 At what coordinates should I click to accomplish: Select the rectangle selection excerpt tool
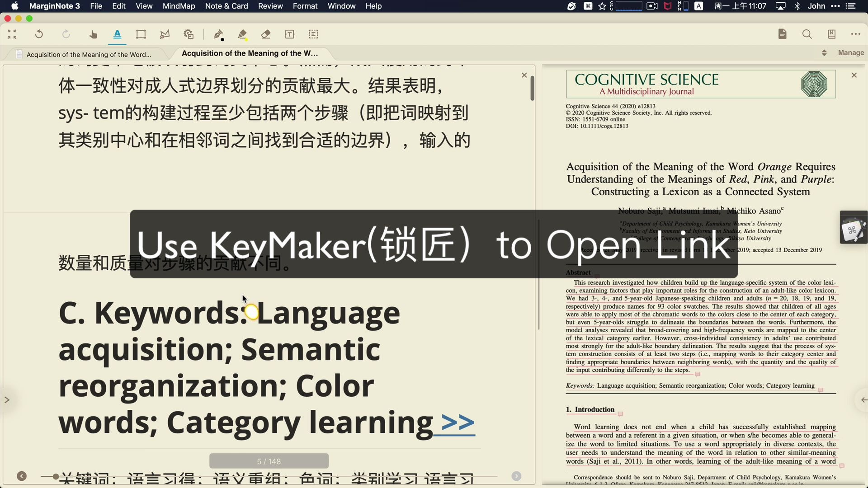point(141,34)
